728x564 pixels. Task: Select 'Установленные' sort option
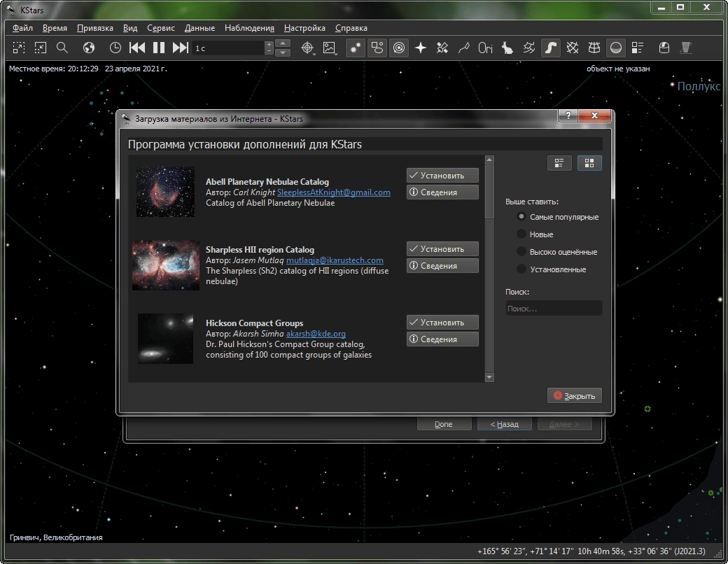551,269
